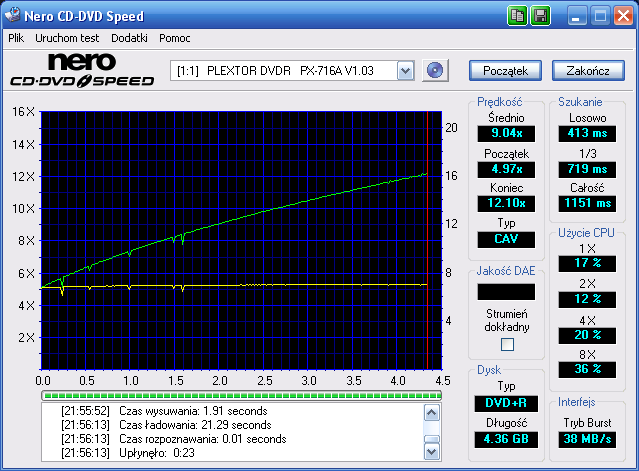Click the copy results icon in title bar
Screen dimensions: 639x471
coord(517,16)
